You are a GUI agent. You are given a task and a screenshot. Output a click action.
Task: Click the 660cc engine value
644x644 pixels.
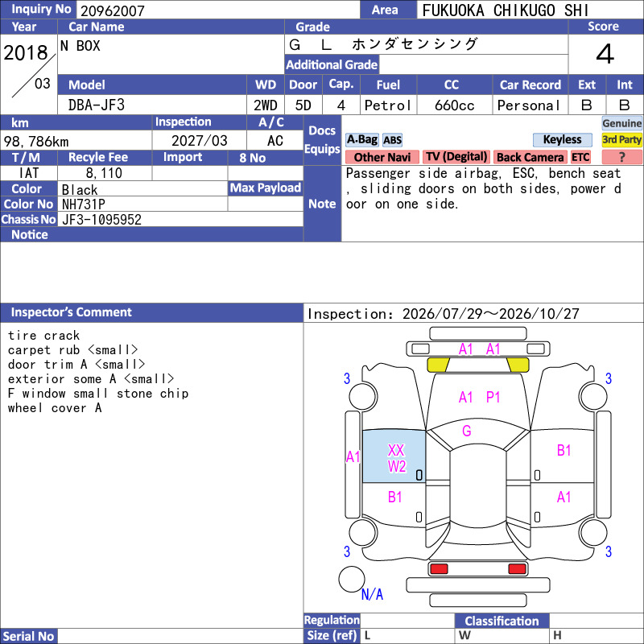pos(454,105)
